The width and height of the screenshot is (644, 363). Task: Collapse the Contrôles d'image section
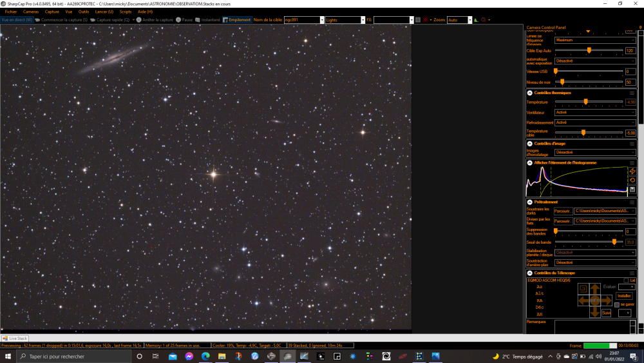(x=530, y=144)
